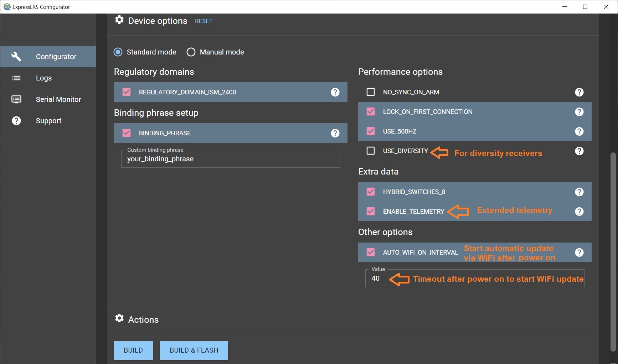Open help for LOCK_ON_FIRST_CONNECTION
Screen dimensions: 618x364
[x=579, y=112]
